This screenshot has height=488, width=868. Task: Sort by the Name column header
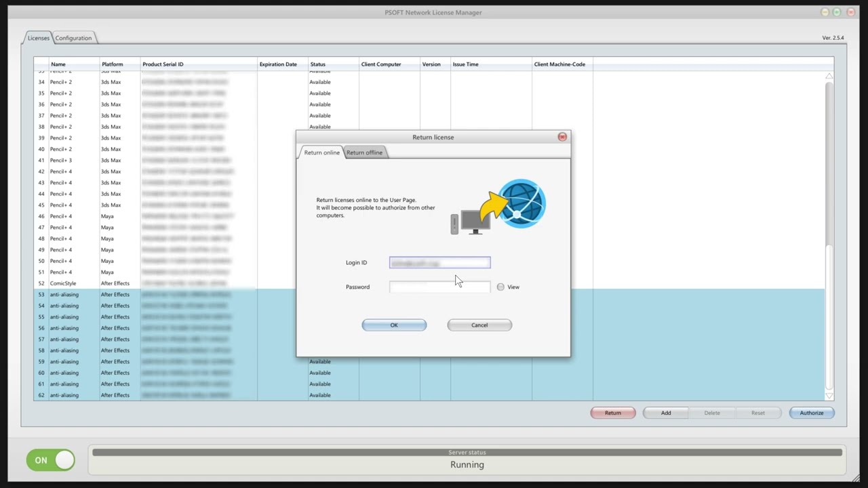click(x=75, y=64)
